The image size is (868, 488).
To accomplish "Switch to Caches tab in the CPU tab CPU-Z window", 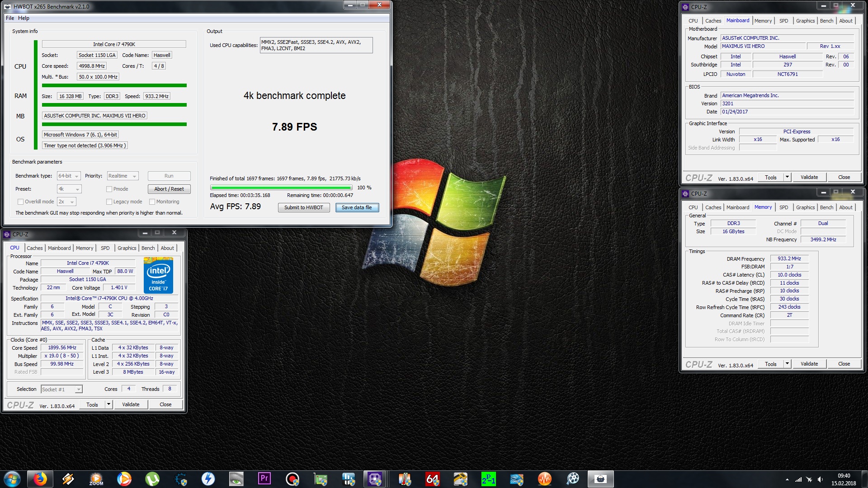I will pyautogui.click(x=34, y=248).
